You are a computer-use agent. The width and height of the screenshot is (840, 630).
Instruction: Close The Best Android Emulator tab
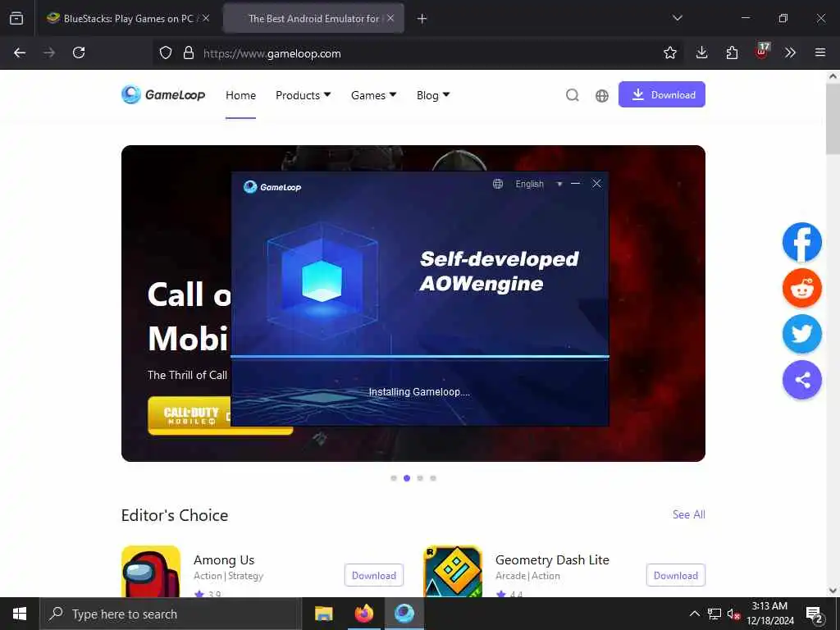tap(390, 18)
